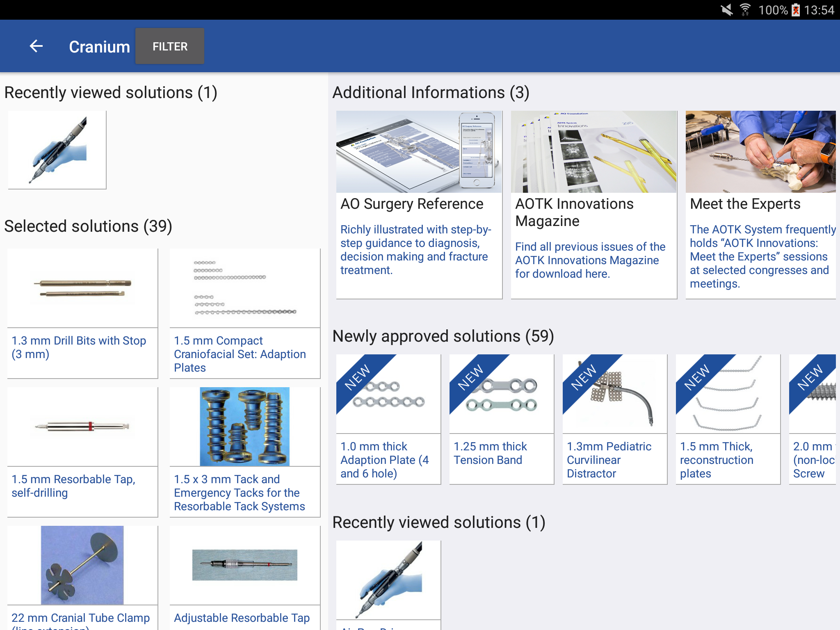Open partially visible 2.0 mm Screw card

[x=813, y=419]
